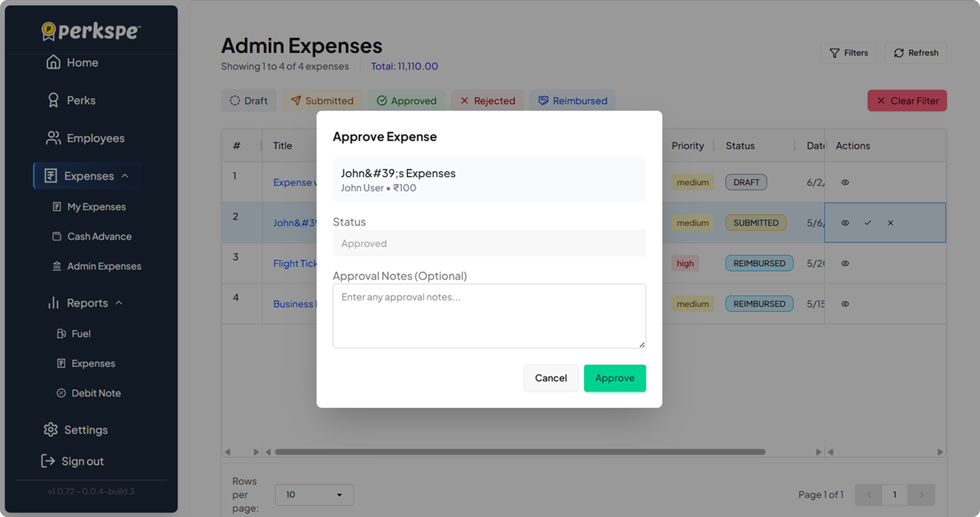Click the previous page arrow
Screen dimensions: 980x517
869,495
